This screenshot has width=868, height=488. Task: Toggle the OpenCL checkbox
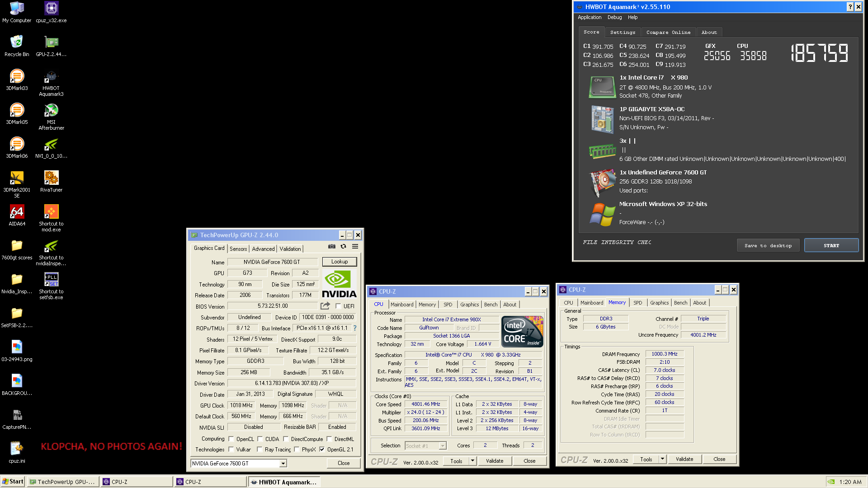(x=231, y=439)
